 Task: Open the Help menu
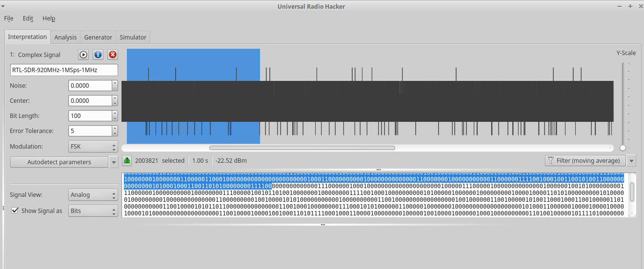click(x=49, y=19)
